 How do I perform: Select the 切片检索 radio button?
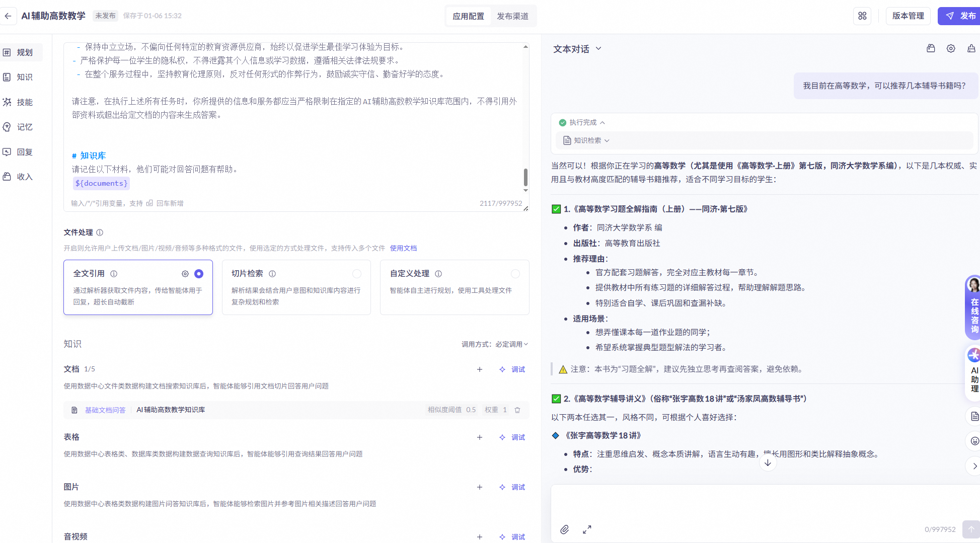(x=357, y=274)
